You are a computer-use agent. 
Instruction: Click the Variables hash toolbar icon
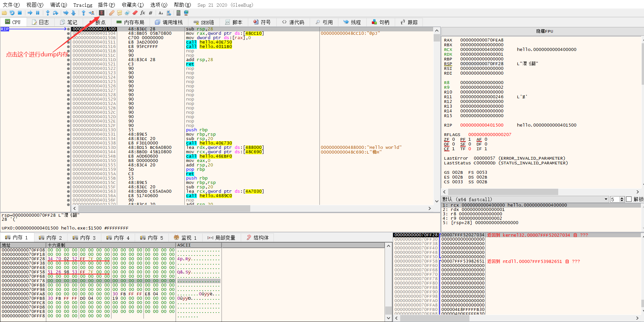pyautogui.click(x=151, y=13)
